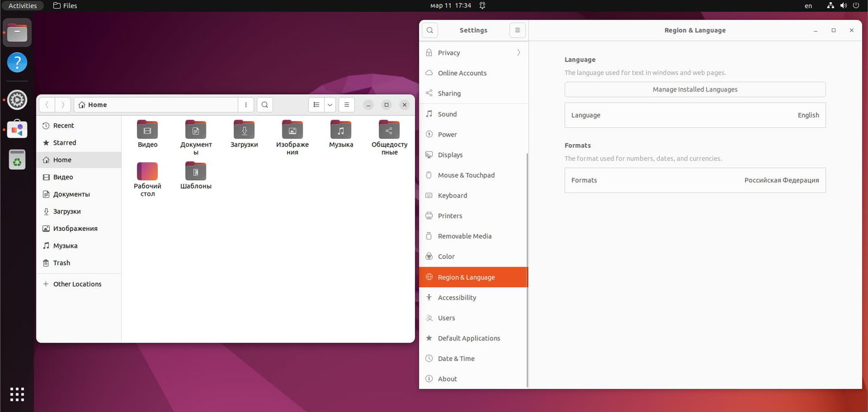
Task: Select Sound in Settings sidebar
Action: 473,114
